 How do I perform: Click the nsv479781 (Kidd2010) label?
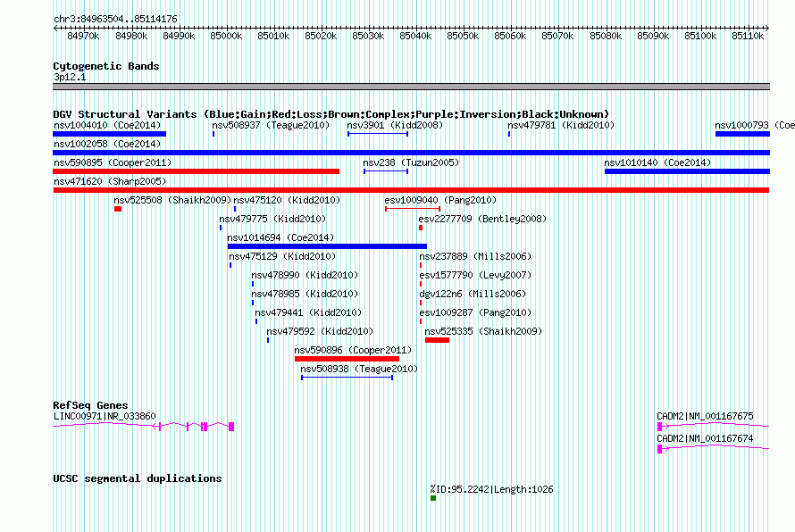coord(561,125)
